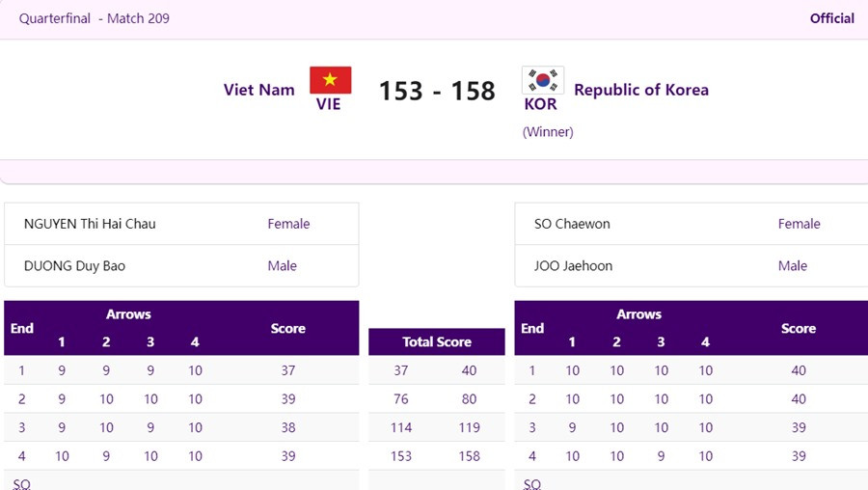Viewport: 868px width, 490px height.
Task: Select athlete JOO Jaehoon
Action: click(x=573, y=266)
